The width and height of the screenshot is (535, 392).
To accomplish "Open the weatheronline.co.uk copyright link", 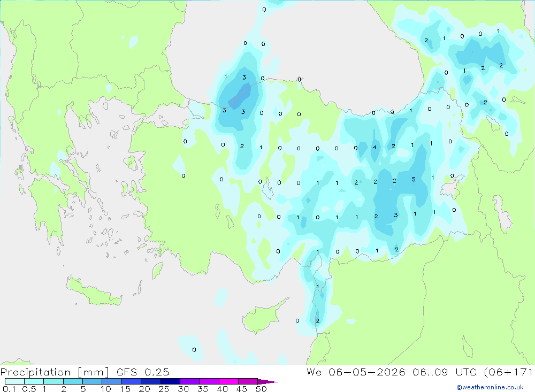I will (490, 387).
